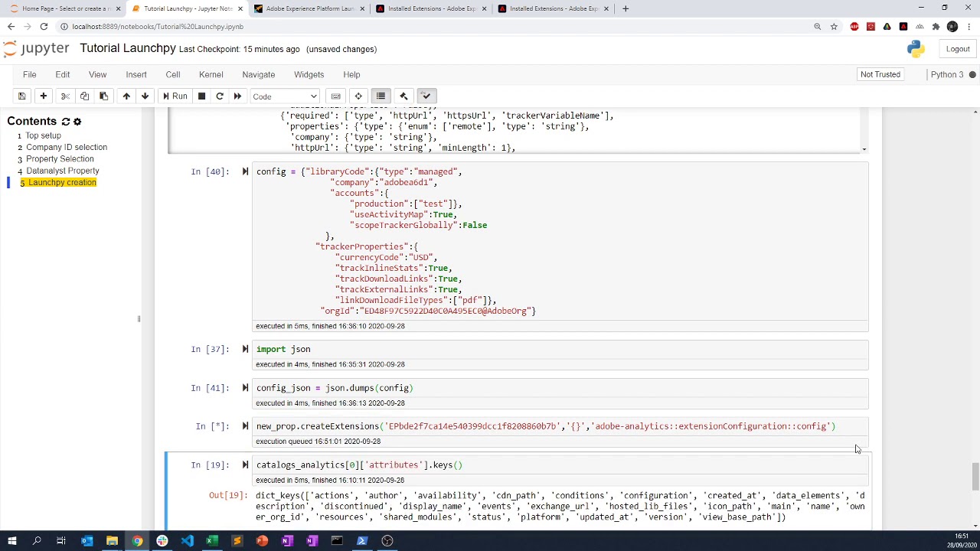Click the crosshair navigate icon in toolbar
The height and width of the screenshot is (551, 980).
358,96
